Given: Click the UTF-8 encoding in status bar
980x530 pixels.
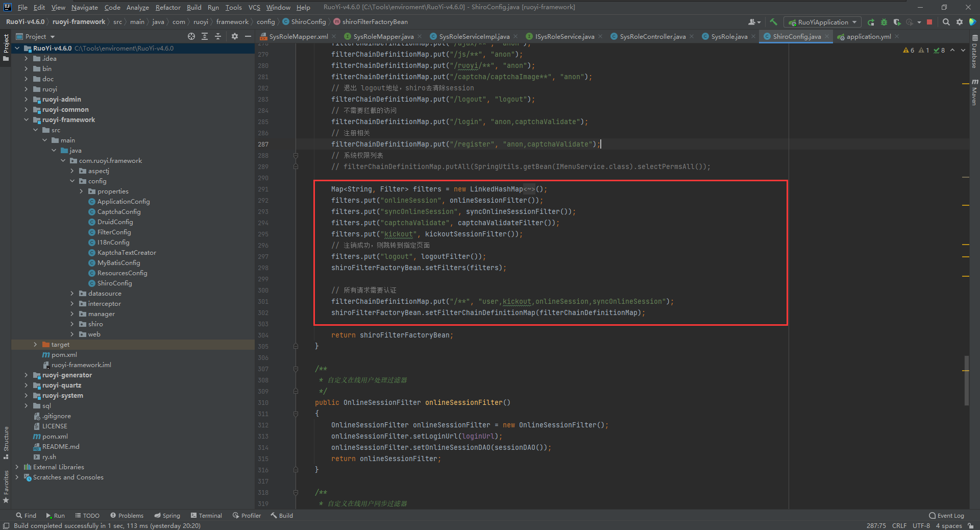Looking at the screenshot, I should (x=921, y=525).
